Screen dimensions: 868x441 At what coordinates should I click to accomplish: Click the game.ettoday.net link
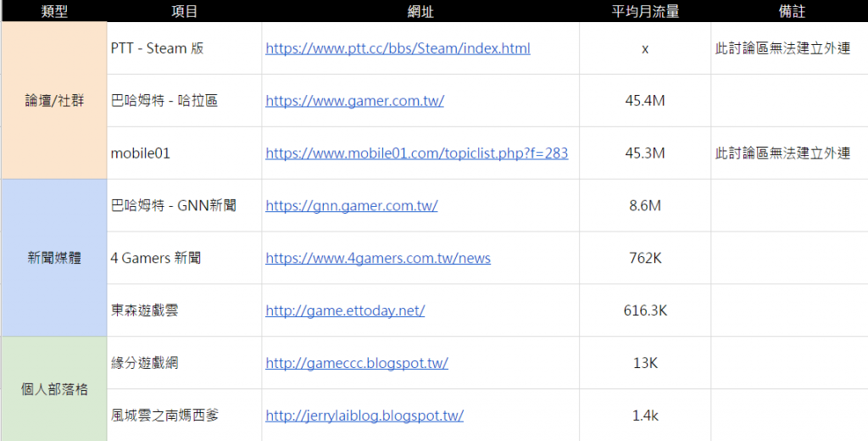point(344,310)
